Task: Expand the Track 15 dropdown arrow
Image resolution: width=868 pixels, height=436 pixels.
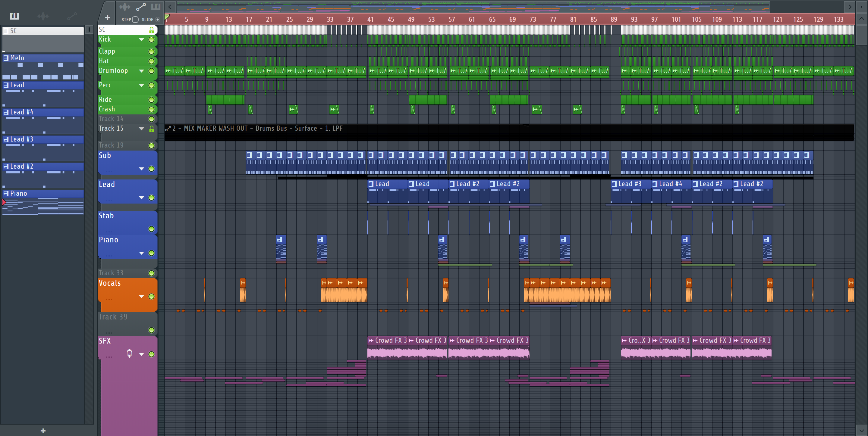Action: tap(142, 129)
